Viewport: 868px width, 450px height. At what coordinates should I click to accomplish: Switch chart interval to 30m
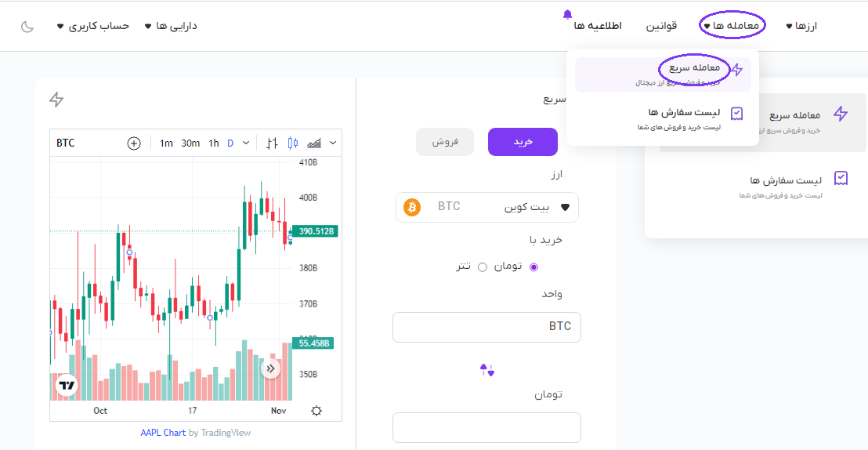tap(190, 143)
